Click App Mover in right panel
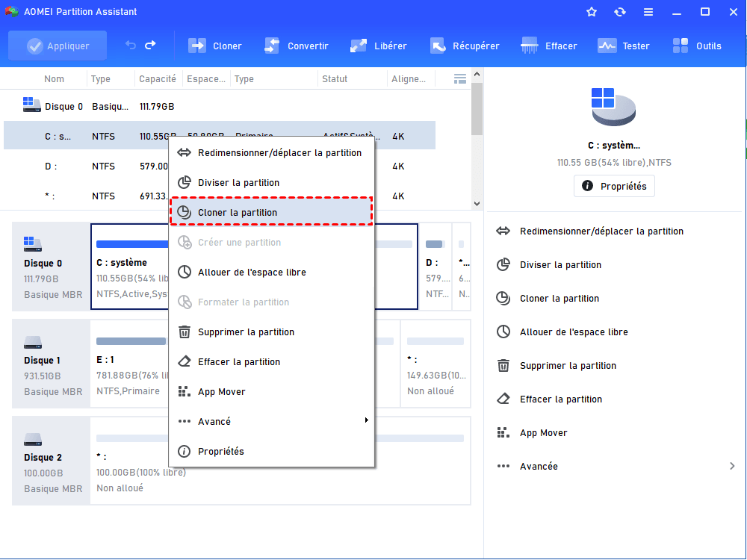The image size is (747, 560). [x=543, y=433]
